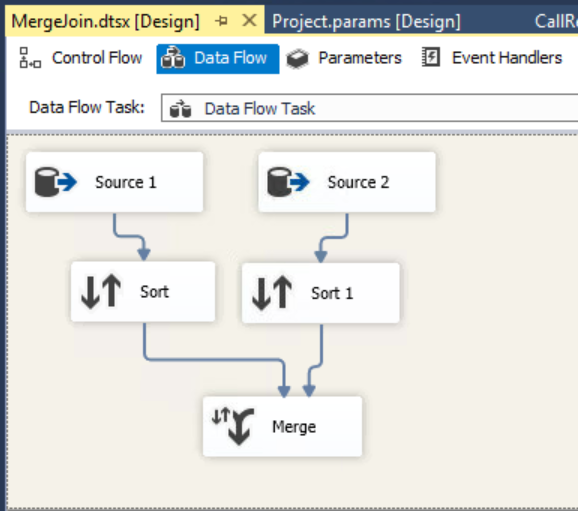578x511 pixels.
Task: Click the Parameters cube icon
Action: pyautogui.click(x=297, y=58)
